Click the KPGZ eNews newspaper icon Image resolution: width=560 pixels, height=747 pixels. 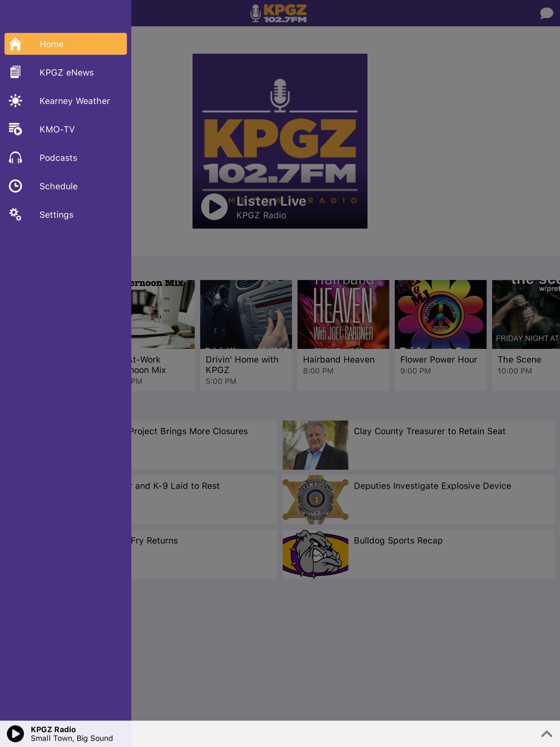coord(15,72)
